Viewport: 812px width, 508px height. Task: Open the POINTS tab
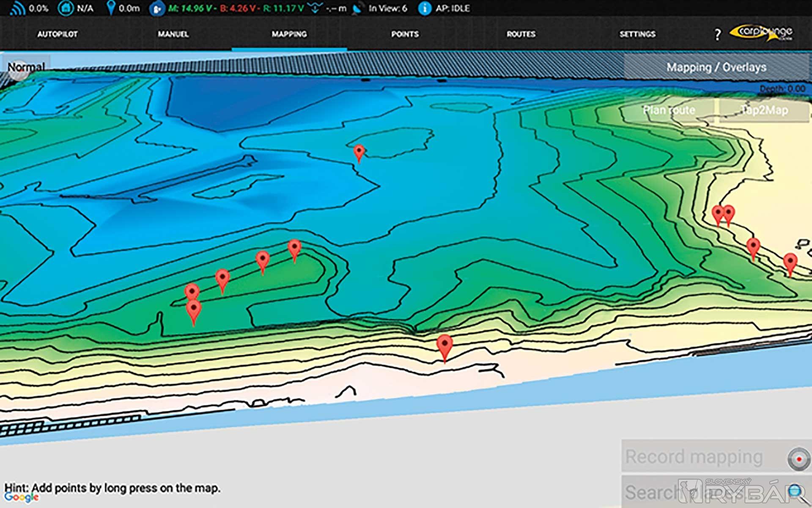pos(405,34)
